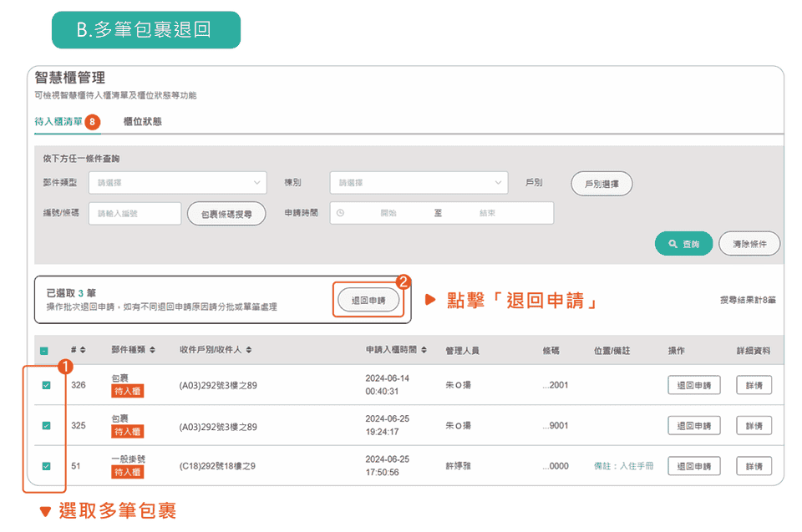Sort the list by the # column
This screenshot has height=532, width=802.
pyautogui.click(x=82, y=350)
